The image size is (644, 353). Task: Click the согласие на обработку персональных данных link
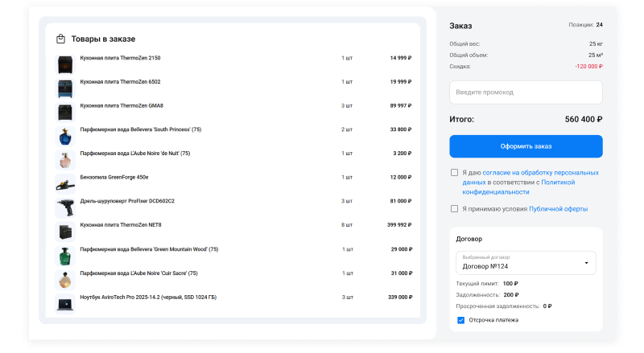(x=539, y=173)
